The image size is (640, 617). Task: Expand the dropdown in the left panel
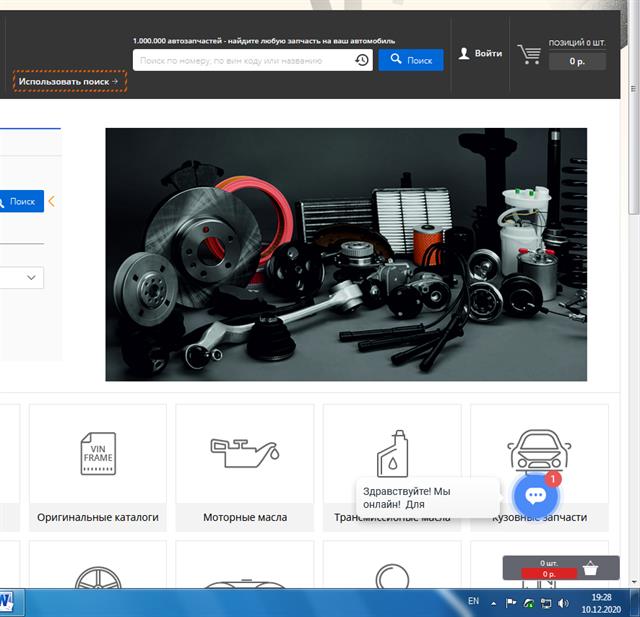point(31,277)
